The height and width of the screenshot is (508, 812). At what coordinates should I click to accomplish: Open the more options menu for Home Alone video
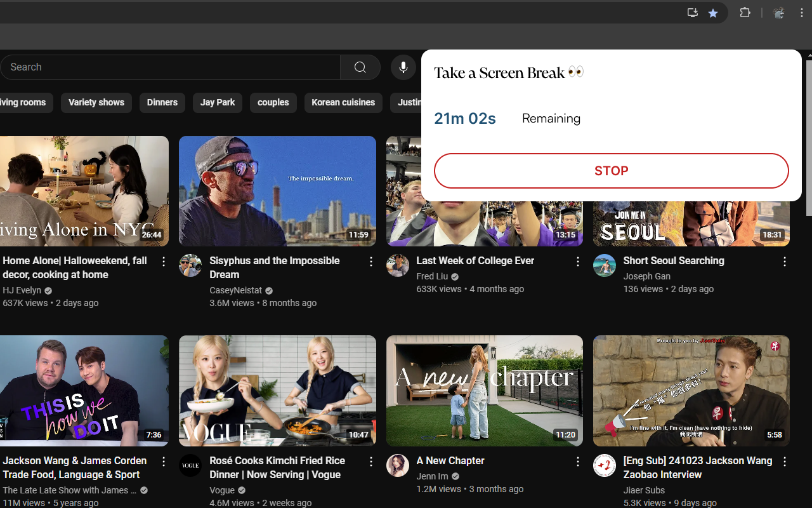click(x=164, y=262)
